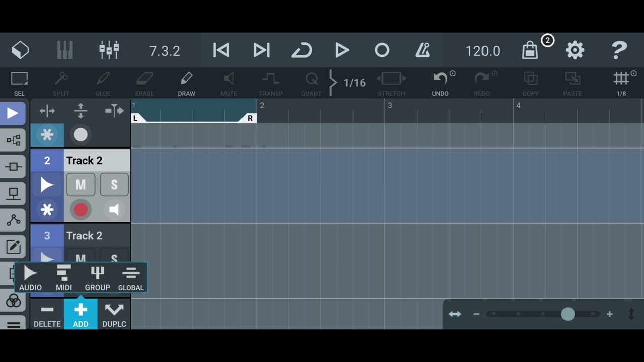This screenshot has width=644, height=362.
Task: Choose GROUP from the add track menu
Action: click(97, 278)
